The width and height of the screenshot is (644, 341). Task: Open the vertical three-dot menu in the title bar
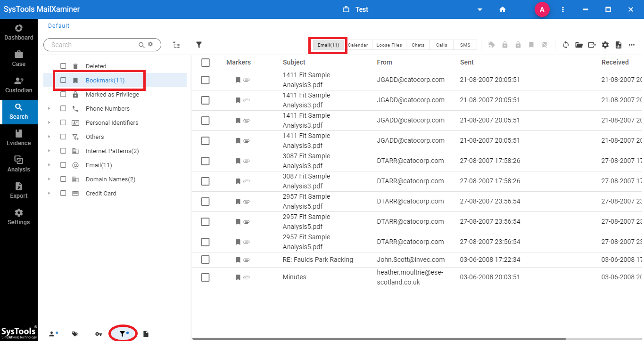[x=563, y=9]
